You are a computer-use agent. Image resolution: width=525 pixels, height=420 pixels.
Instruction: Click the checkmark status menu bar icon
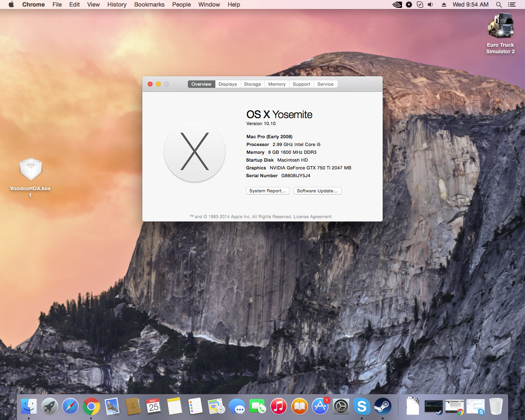(x=420, y=5)
